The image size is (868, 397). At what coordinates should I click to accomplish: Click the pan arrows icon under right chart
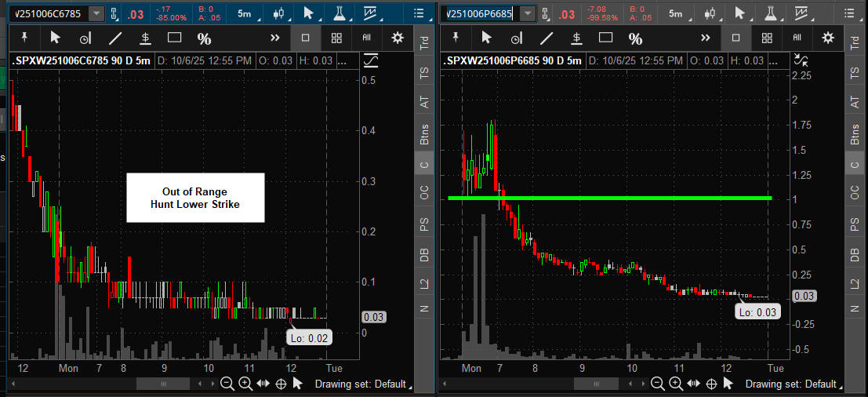(693, 383)
